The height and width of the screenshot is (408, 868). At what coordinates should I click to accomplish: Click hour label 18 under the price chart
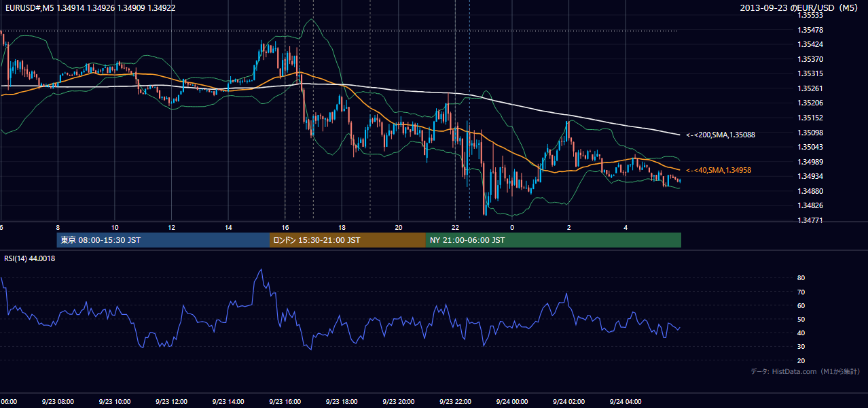pos(342,227)
